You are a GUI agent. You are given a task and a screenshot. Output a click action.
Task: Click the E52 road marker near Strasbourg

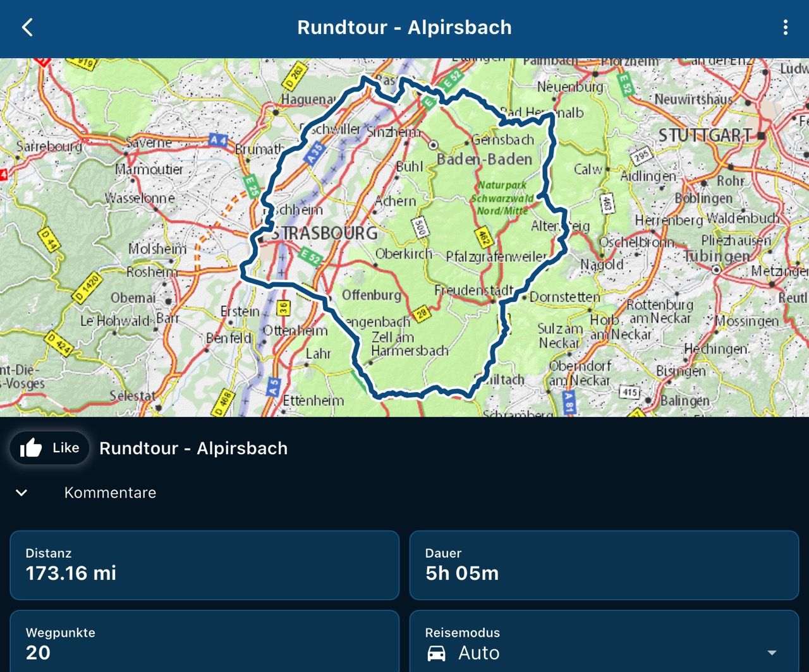tap(310, 257)
